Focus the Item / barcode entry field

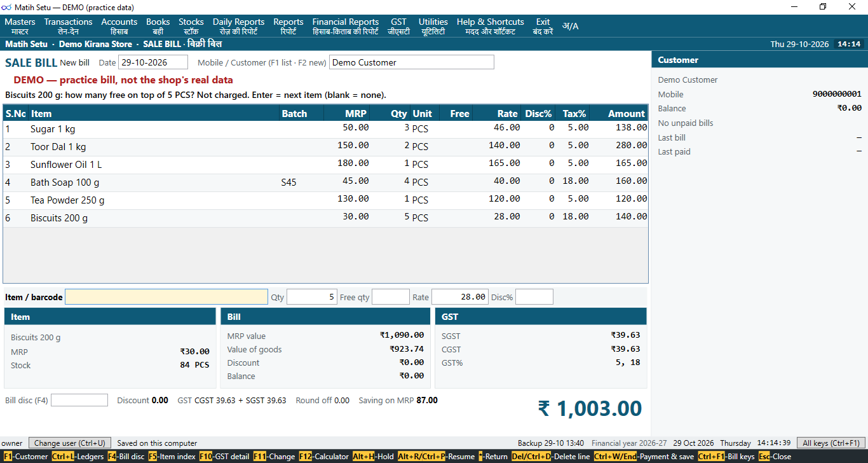[x=166, y=297]
